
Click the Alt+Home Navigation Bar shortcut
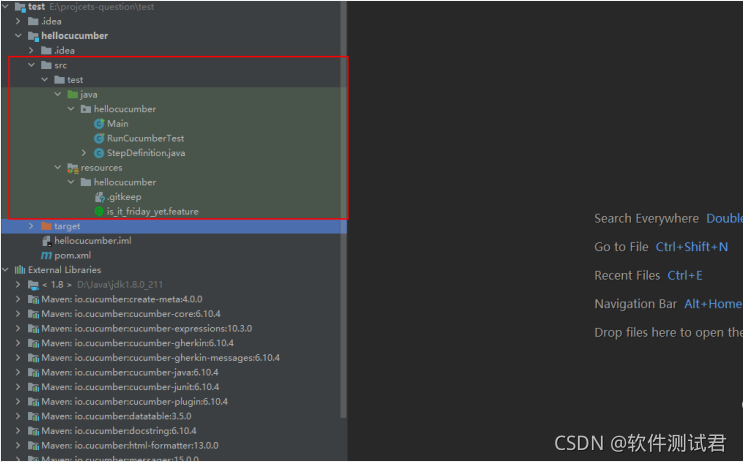tap(713, 304)
